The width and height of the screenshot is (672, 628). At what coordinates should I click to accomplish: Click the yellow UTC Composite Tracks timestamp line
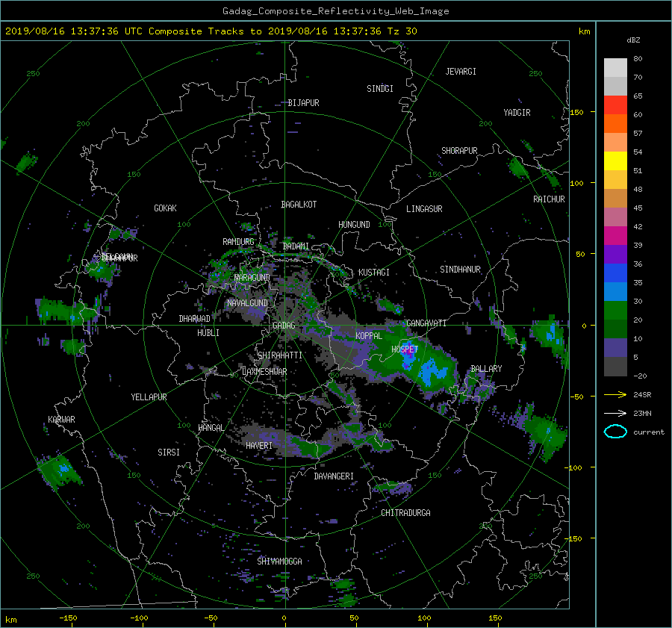tap(211, 31)
